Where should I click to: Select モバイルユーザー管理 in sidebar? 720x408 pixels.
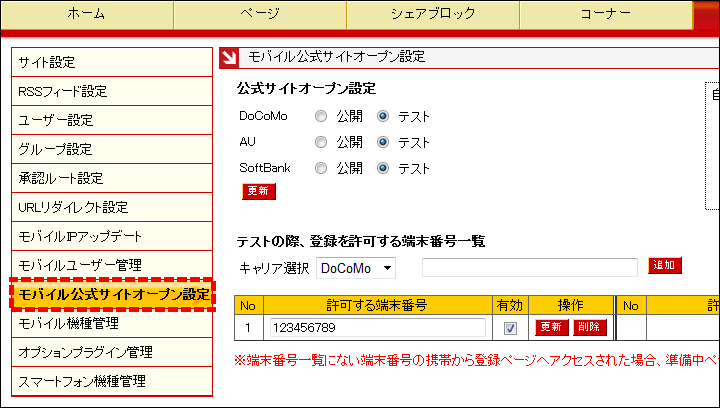112,265
